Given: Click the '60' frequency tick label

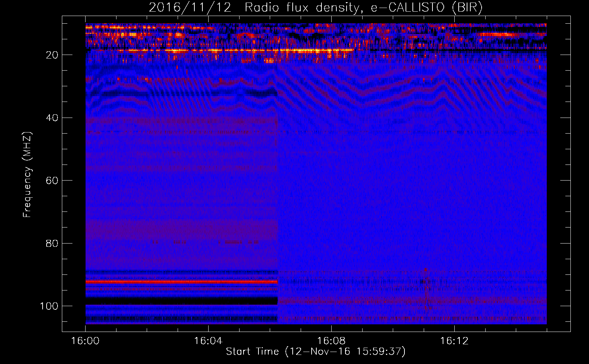Looking at the screenshot, I should tap(52, 181).
